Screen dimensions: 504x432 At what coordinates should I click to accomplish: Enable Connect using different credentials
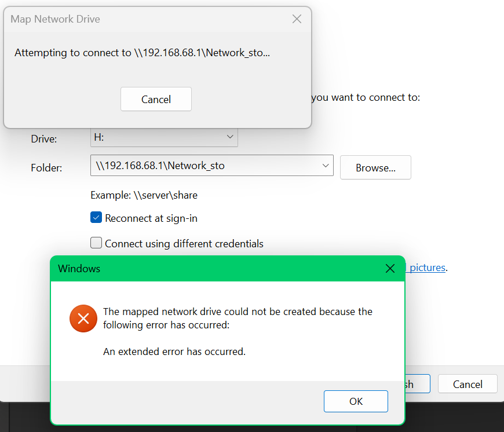tap(96, 243)
